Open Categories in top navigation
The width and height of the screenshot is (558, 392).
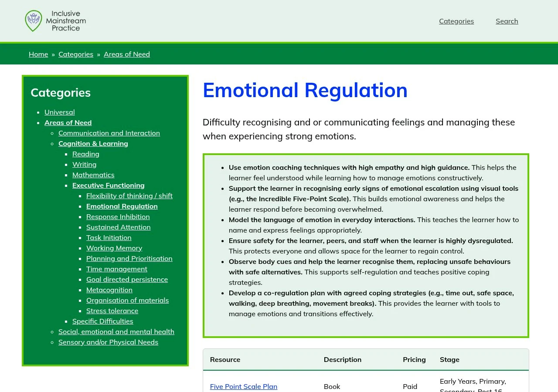pos(456,21)
